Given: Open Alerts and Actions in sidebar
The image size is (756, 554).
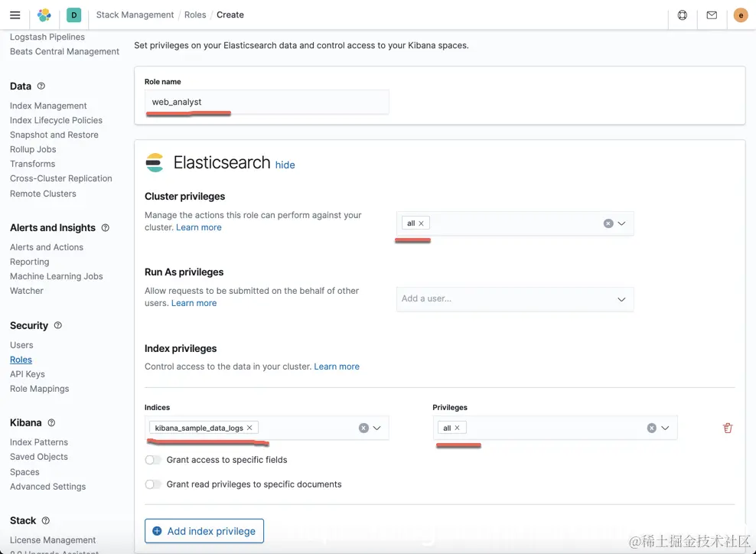Looking at the screenshot, I should click(46, 247).
